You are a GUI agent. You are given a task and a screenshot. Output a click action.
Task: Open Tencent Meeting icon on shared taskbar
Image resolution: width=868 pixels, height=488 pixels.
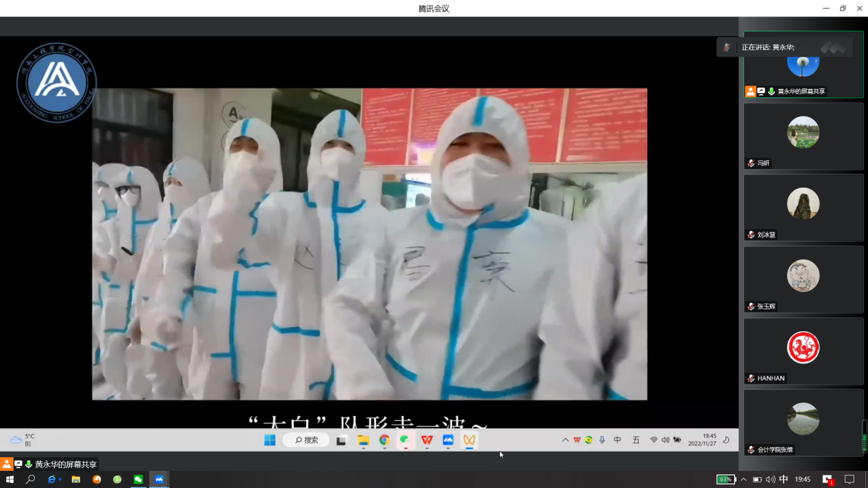point(448,440)
